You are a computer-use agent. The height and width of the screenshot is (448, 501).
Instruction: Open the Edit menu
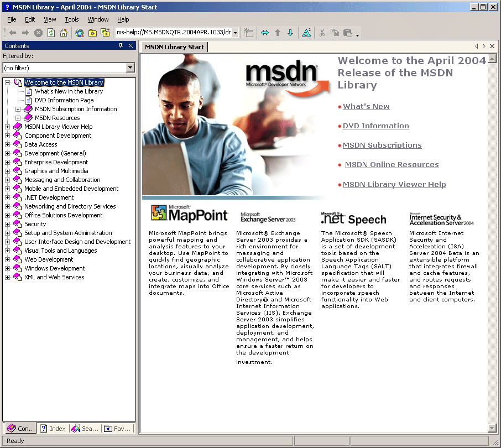30,19
